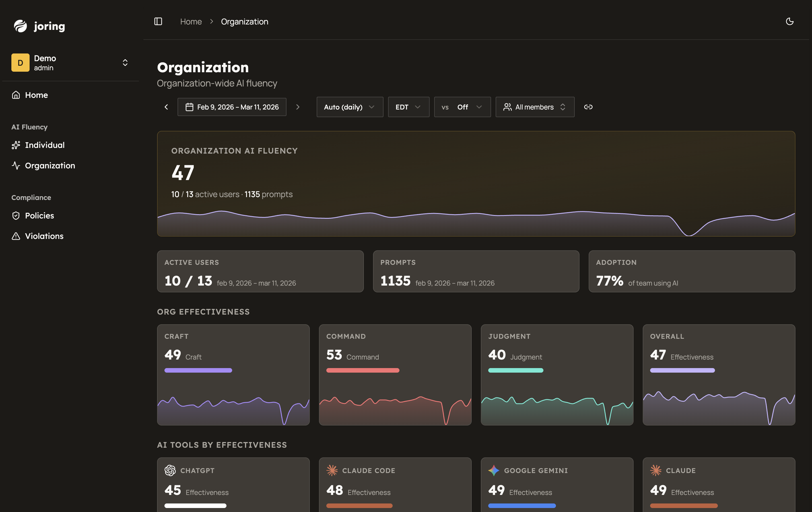Copy the link via chain icon

point(588,107)
